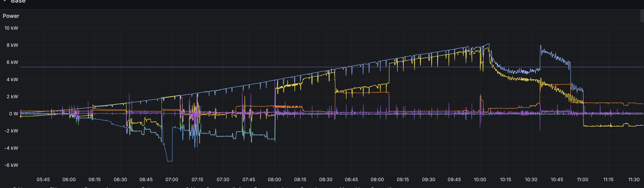The image size is (644, 188).
Task: Click the 08:45 time label
Action: point(351,179)
